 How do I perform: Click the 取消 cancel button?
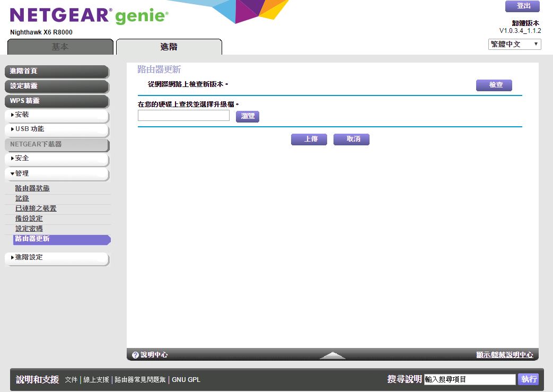click(352, 140)
